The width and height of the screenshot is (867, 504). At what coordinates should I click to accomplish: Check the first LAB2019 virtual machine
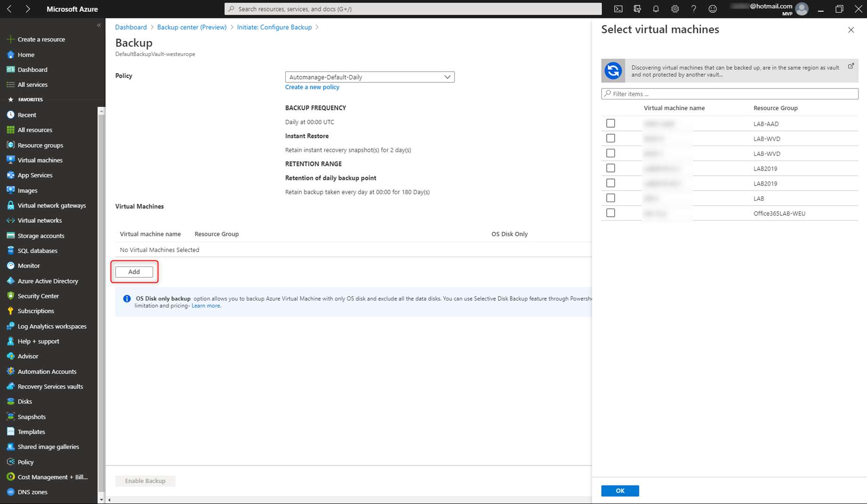click(611, 168)
